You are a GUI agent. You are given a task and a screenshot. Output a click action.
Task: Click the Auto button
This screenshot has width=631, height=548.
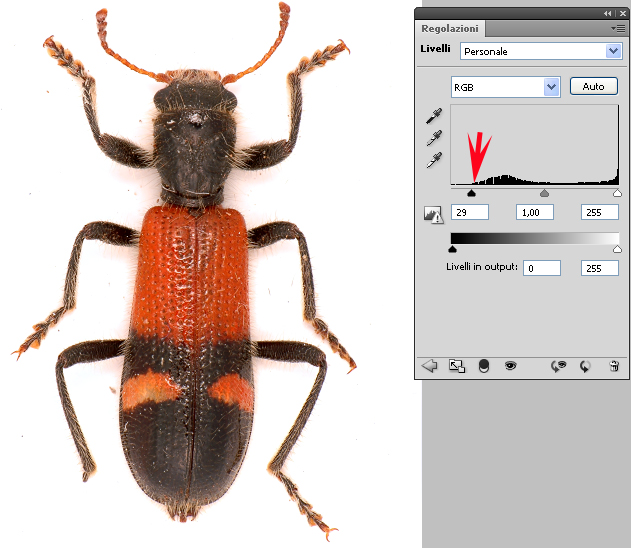point(593,87)
